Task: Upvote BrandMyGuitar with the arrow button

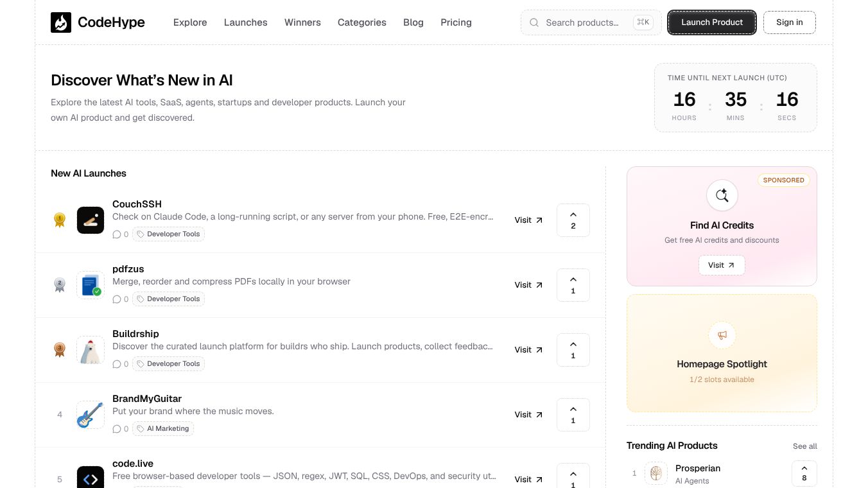Action: [x=573, y=415]
